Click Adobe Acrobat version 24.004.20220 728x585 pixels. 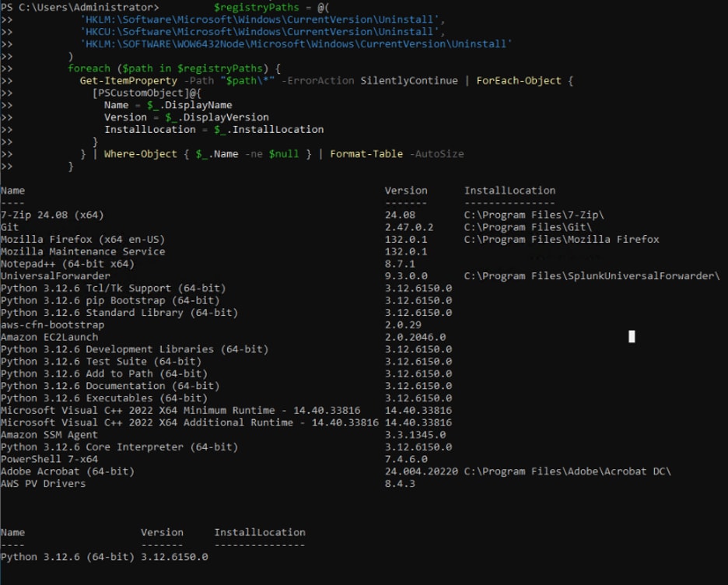(x=422, y=471)
